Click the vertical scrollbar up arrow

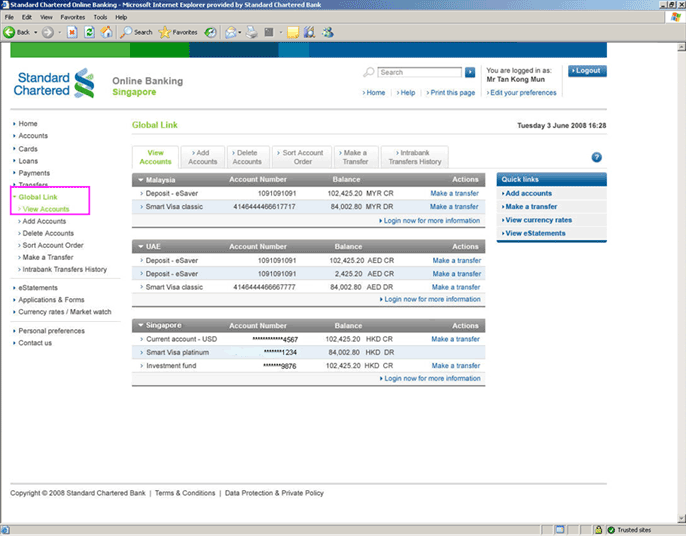681,47
